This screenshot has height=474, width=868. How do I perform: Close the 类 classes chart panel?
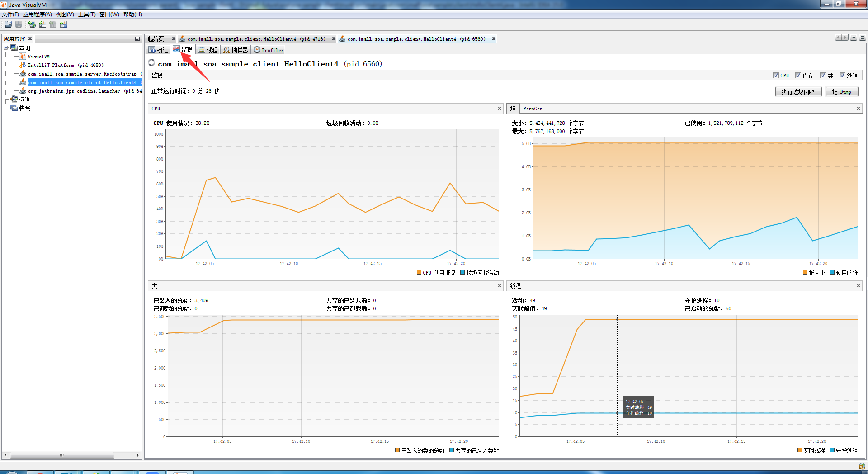pyautogui.click(x=500, y=286)
